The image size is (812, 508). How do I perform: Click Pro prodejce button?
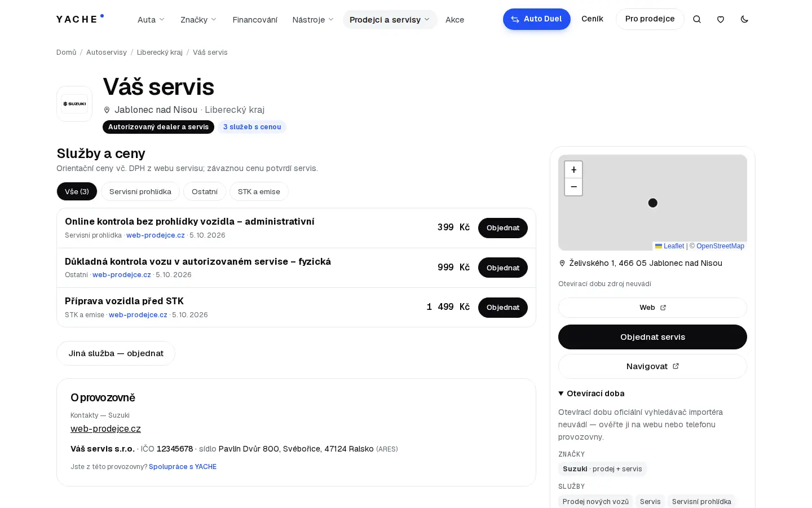coord(650,19)
